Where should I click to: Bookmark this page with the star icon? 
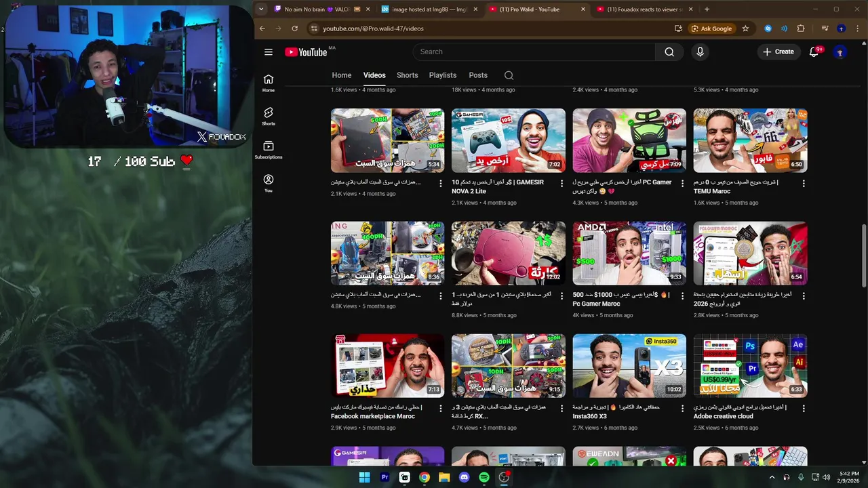(745, 28)
